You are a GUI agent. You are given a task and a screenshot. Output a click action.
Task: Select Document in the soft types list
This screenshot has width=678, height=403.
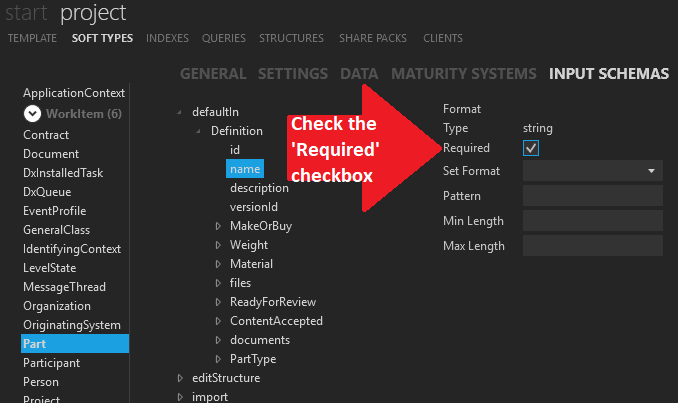click(50, 154)
